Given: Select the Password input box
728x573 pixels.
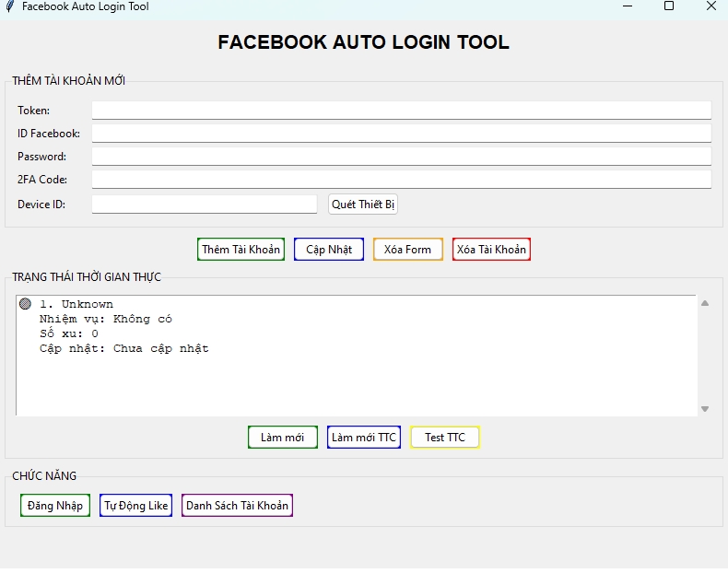Looking at the screenshot, I should click(401, 157).
